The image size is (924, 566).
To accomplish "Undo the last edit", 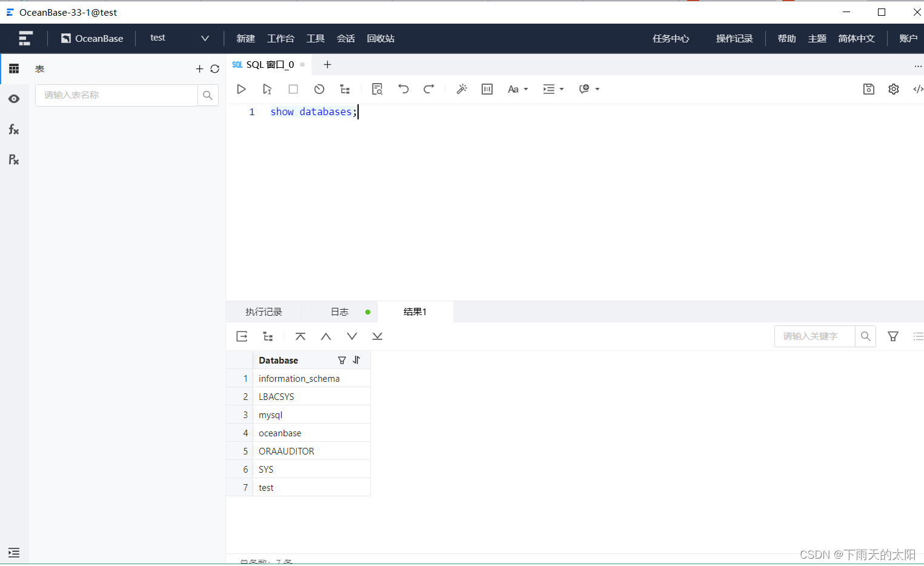I will click(x=404, y=89).
